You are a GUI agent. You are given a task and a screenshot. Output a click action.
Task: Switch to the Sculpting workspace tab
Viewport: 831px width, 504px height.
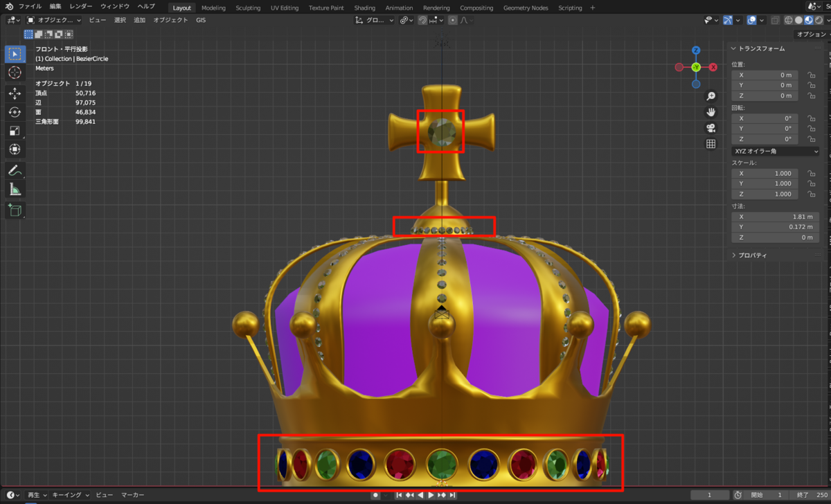[x=248, y=8]
